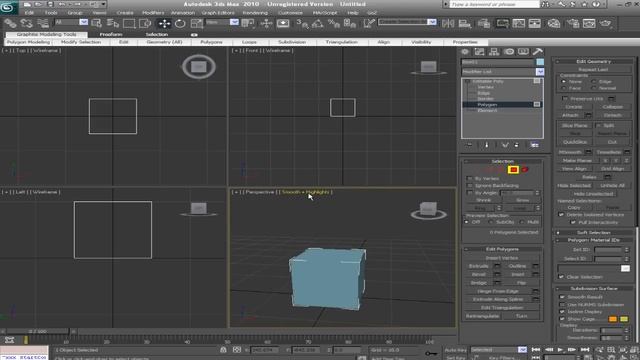Open the Customize menu
Image resolution: width=640 pixels, height=360 pixels.
point(290,13)
